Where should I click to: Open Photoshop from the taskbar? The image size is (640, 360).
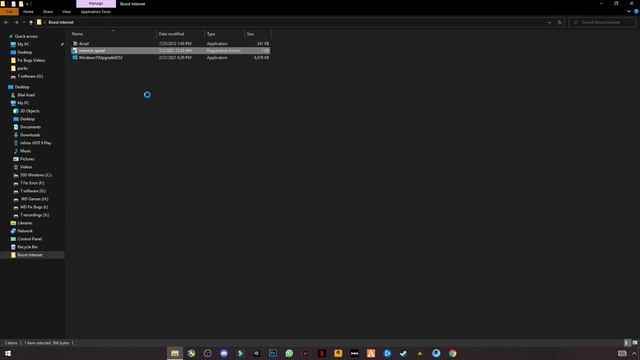point(273,353)
